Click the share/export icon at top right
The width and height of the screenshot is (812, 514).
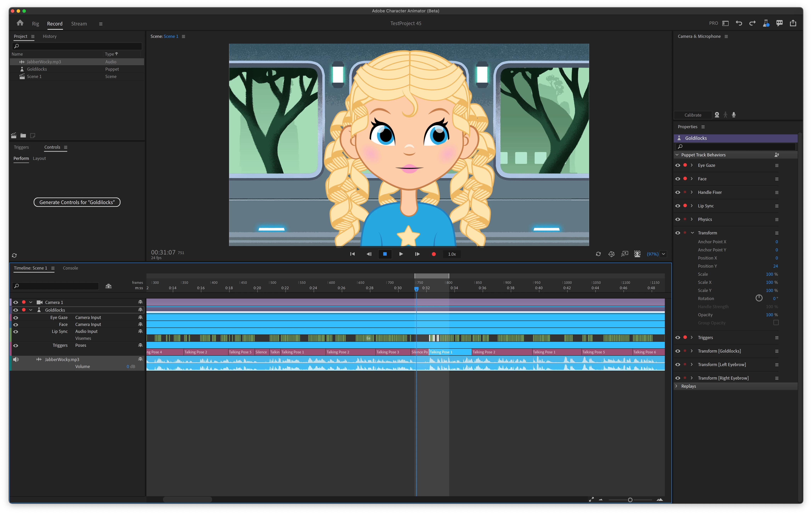click(x=793, y=23)
